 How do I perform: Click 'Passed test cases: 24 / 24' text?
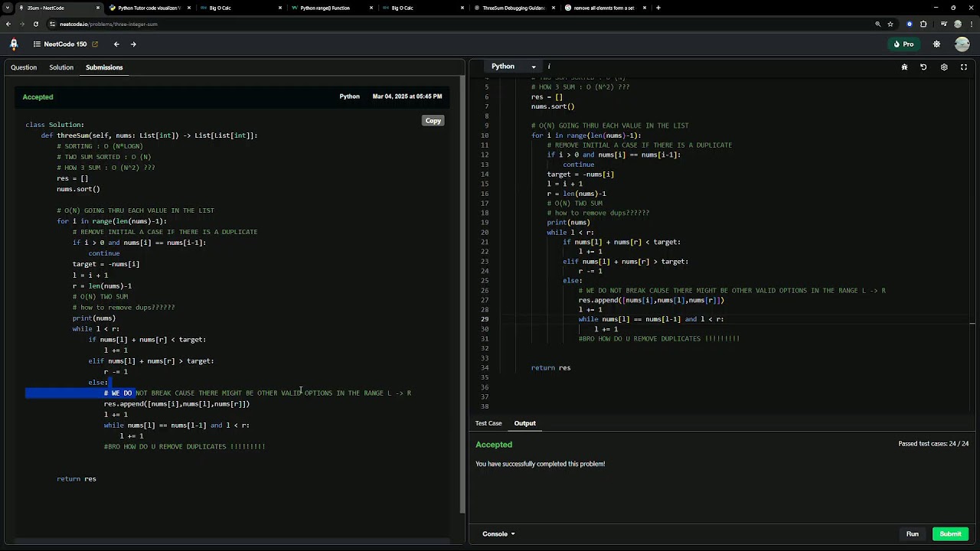coord(933,444)
